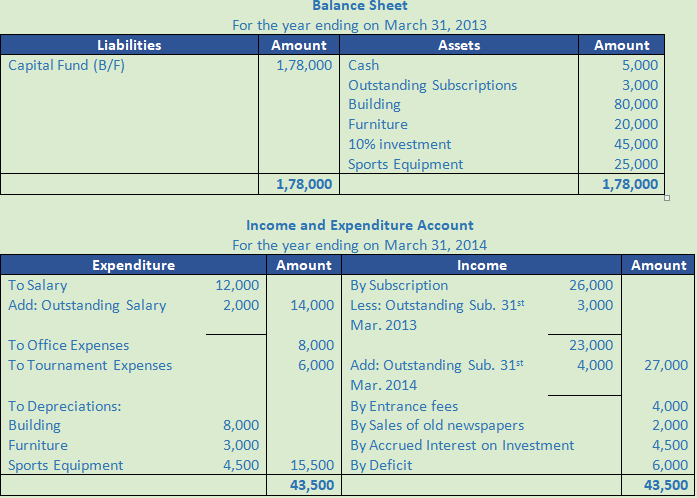Select the 'Add: Outstanding Salary' label
The image size is (697, 498).
87,305
